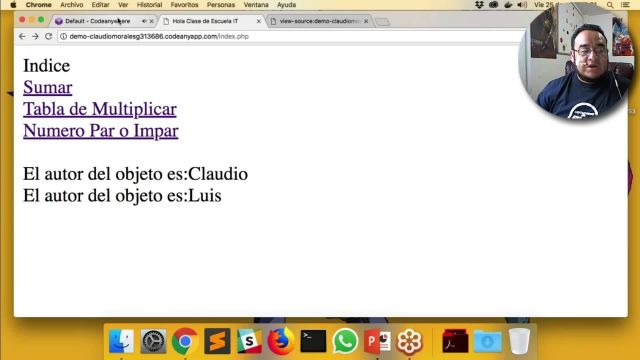Open PowerPoint from the Dock
The image size is (640, 360).
tap(377, 341)
